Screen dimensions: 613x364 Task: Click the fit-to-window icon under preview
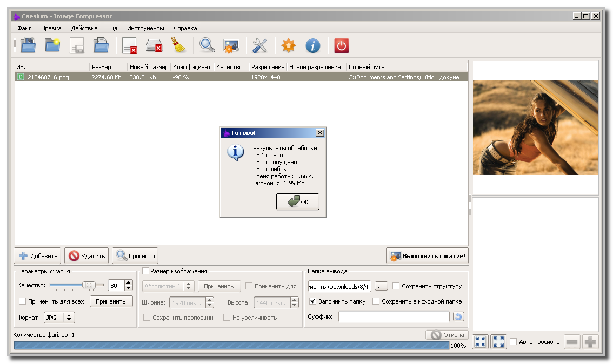click(481, 342)
